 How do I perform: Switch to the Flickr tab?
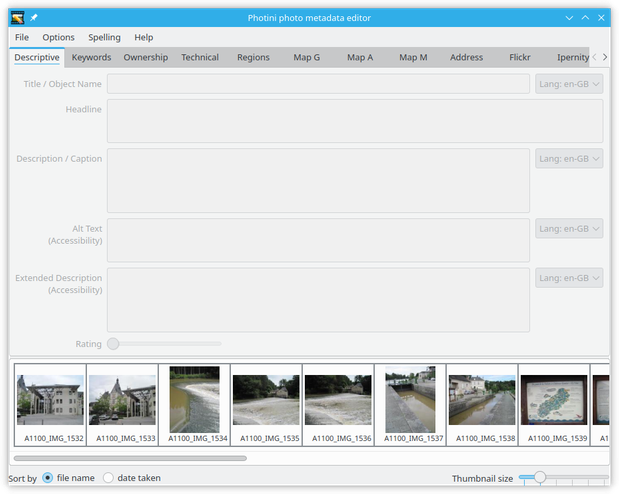[520, 57]
